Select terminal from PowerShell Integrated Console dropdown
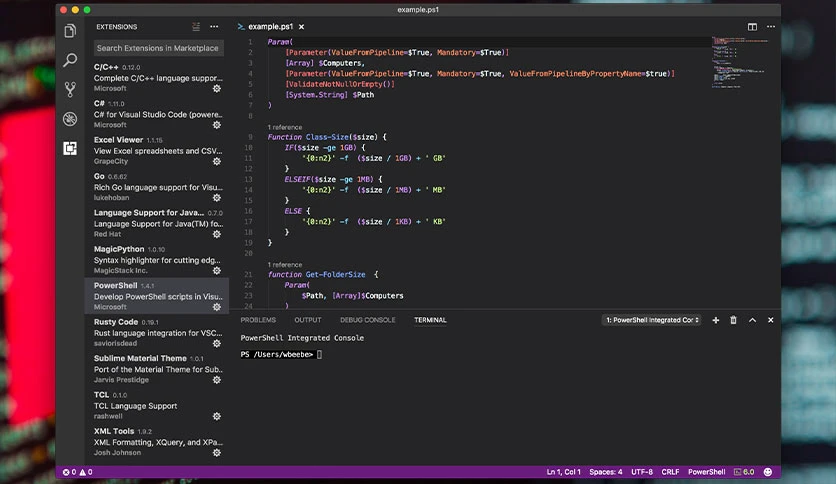 pyautogui.click(x=653, y=320)
